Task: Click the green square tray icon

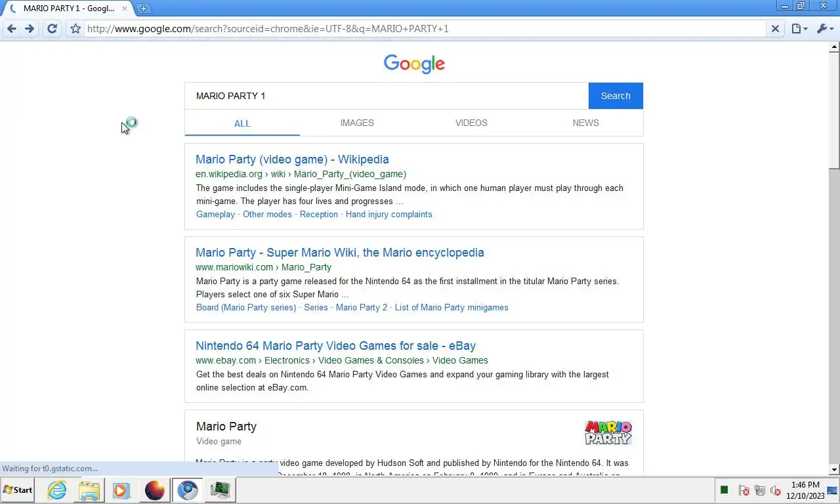Action: pyautogui.click(x=724, y=490)
